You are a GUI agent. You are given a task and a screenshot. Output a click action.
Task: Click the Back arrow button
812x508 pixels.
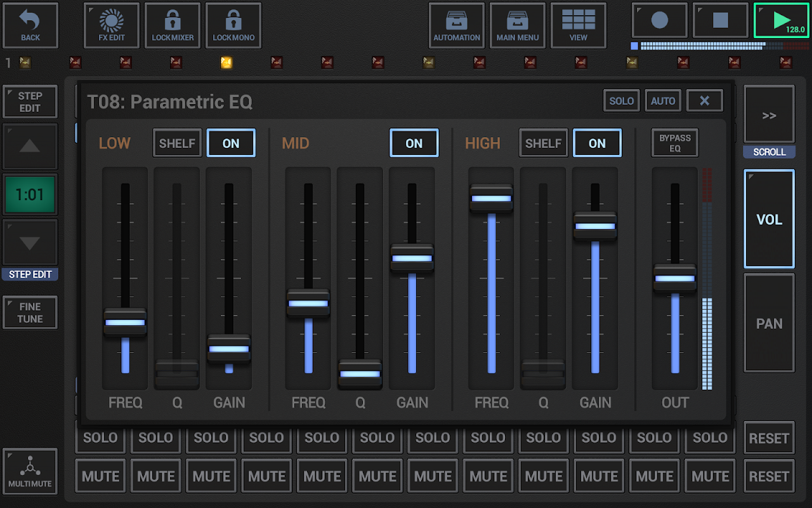30,25
